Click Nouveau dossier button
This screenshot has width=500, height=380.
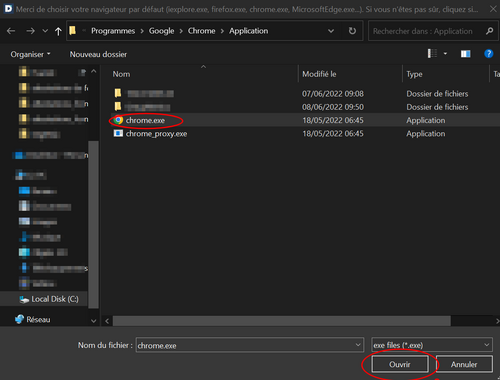pos(98,54)
